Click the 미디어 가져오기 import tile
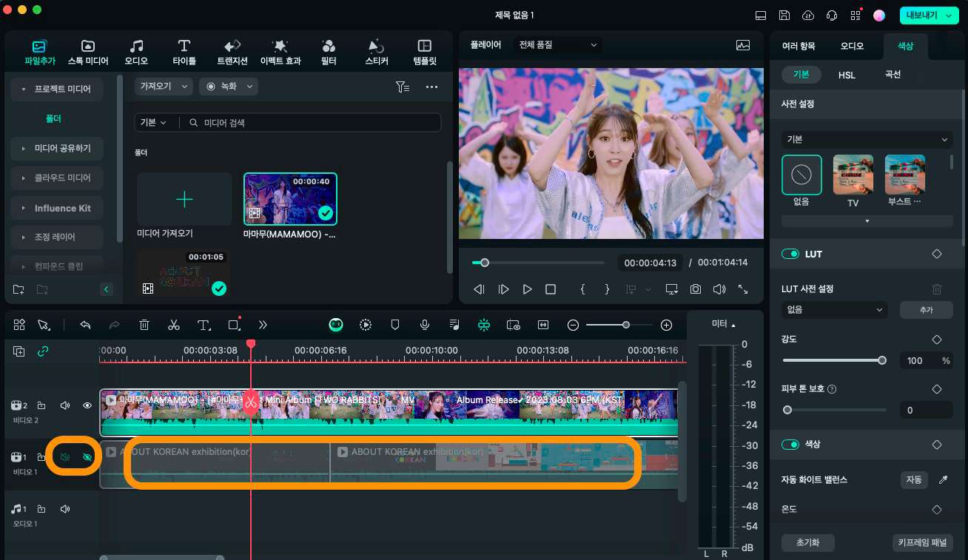The image size is (968, 560). click(184, 200)
